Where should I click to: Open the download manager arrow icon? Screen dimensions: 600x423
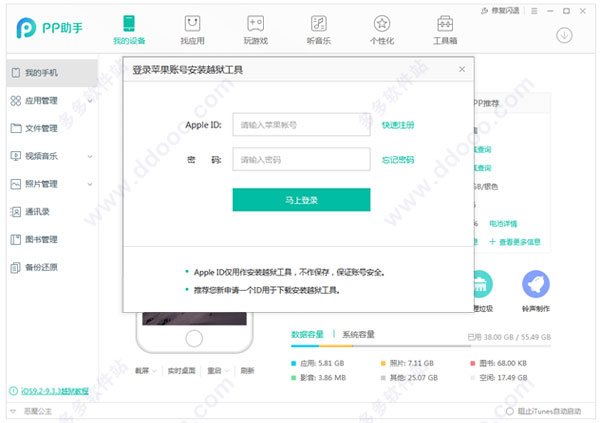point(564,35)
